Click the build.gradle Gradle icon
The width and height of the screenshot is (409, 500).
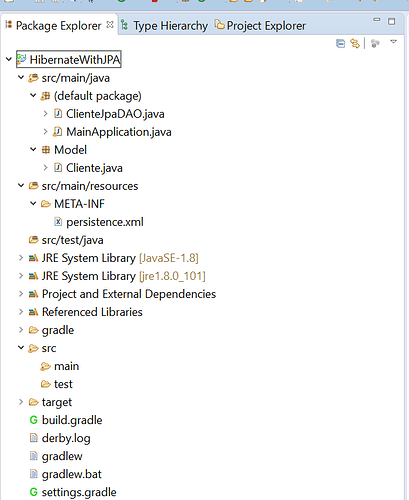pyautogui.click(x=33, y=420)
